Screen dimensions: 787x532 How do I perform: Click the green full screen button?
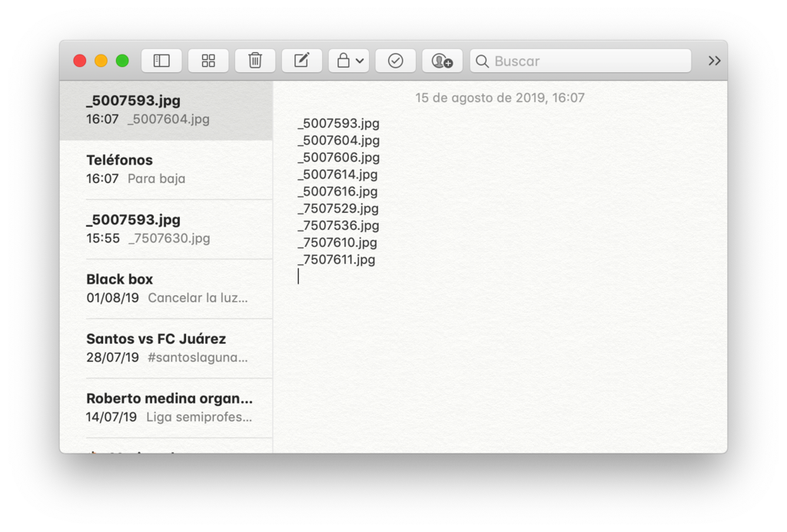(x=122, y=61)
